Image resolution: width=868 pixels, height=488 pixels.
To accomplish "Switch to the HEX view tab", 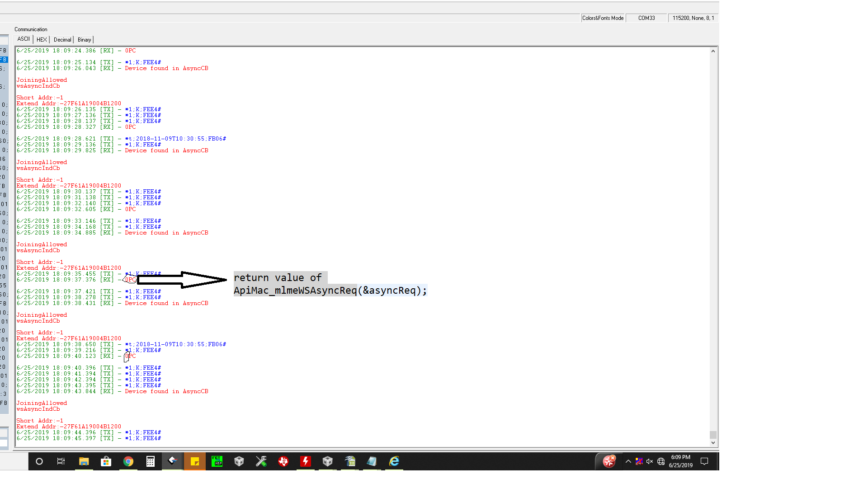I will pos(42,40).
